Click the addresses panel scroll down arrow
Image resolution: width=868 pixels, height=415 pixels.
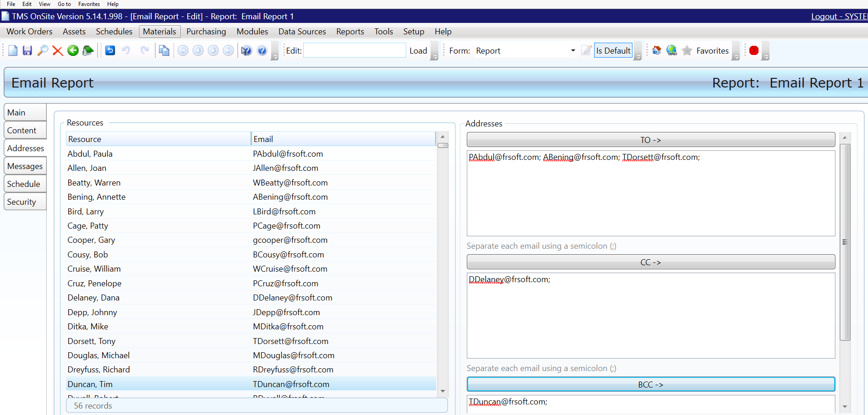coord(845,406)
